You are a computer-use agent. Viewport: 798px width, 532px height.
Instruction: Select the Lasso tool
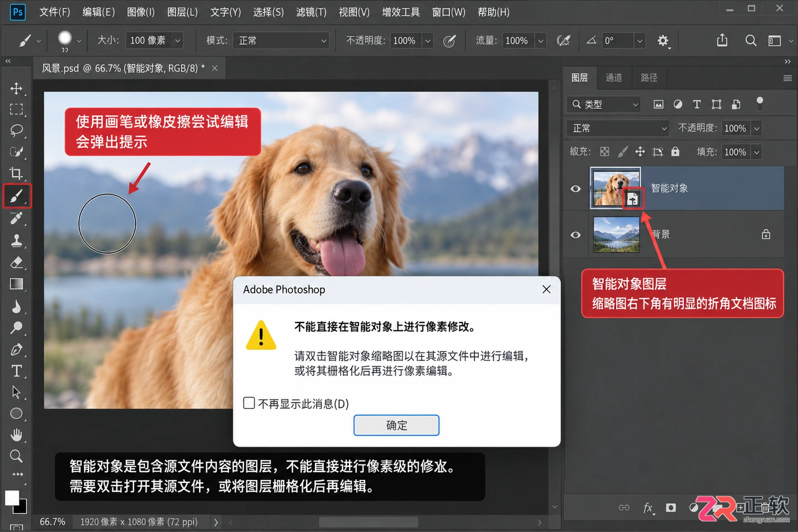point(17,130)
